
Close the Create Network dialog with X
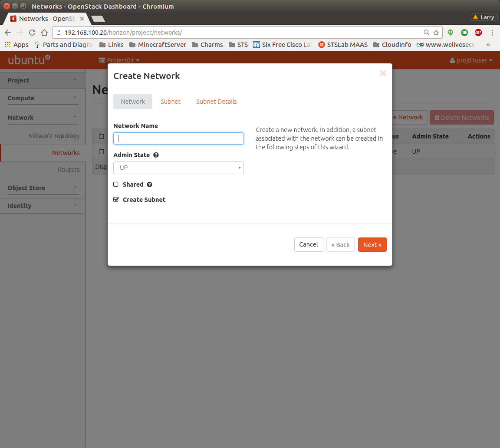[x=383, y=73]
